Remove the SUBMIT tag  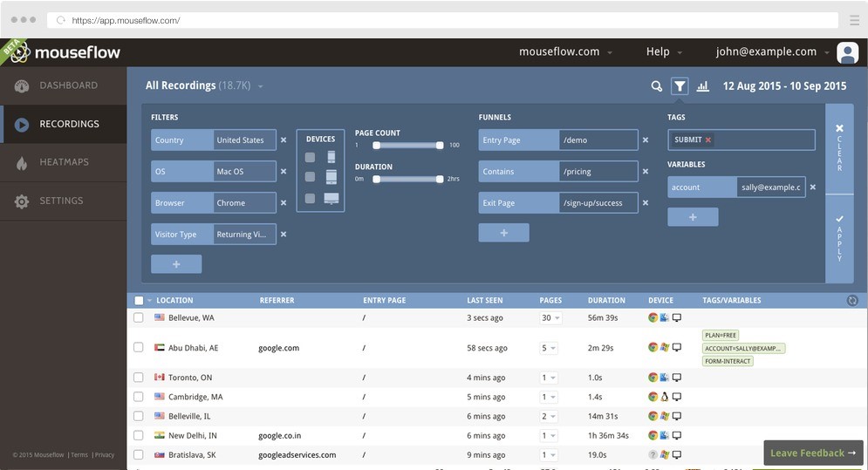708,140
